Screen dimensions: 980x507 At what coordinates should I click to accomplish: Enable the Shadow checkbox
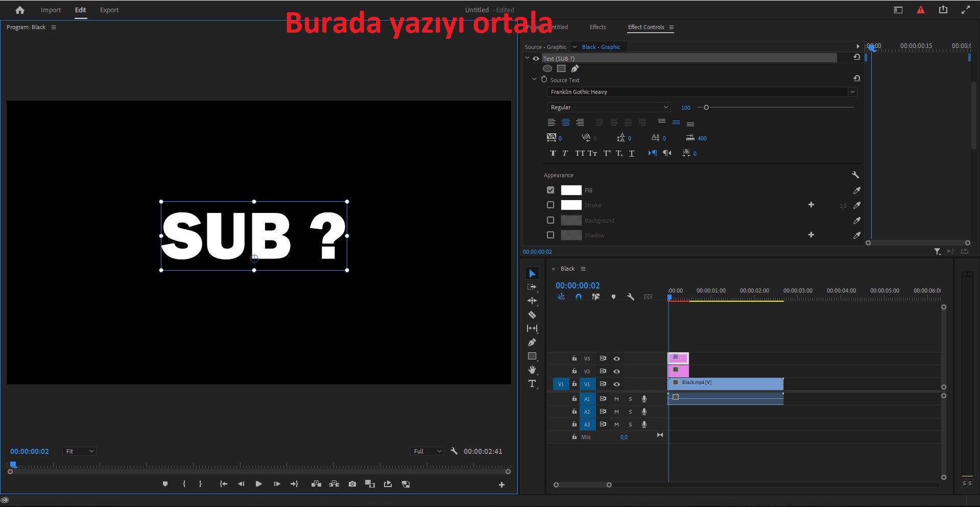(x=551, y=235)
